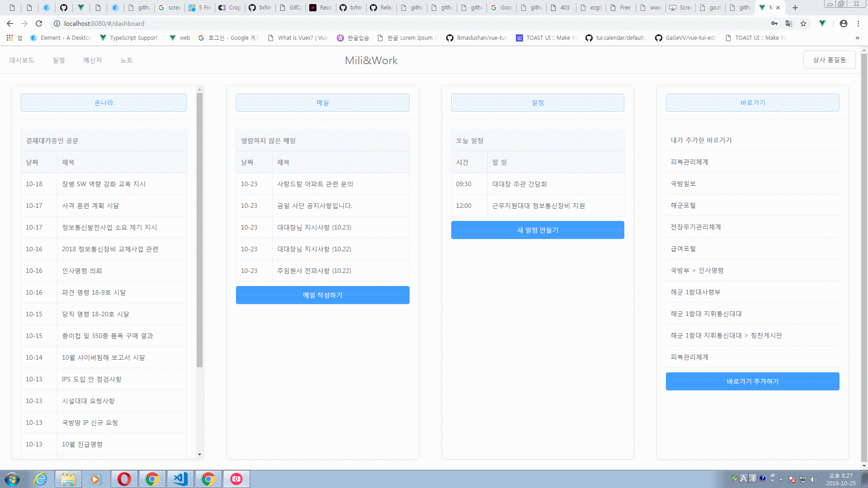The image size is (868, 488).
Task: Reload the page with the refresh icon
Action: pyautogui.click(x=39, y=23)
